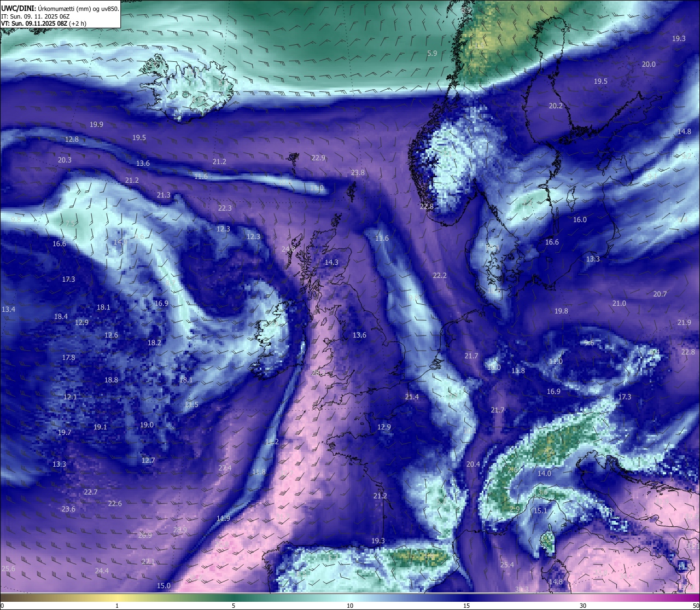Click the 12.7 map value
Screen dimensions: 700x610
pos(148,460)
